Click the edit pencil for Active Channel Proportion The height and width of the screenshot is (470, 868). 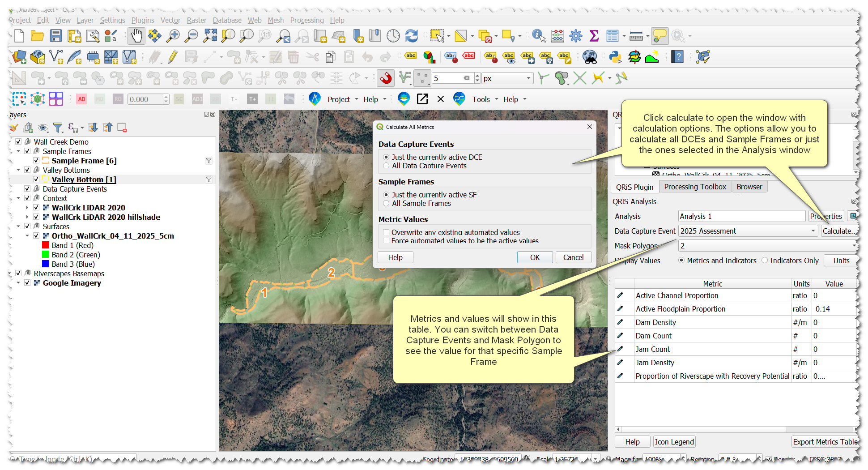[620, 295]
